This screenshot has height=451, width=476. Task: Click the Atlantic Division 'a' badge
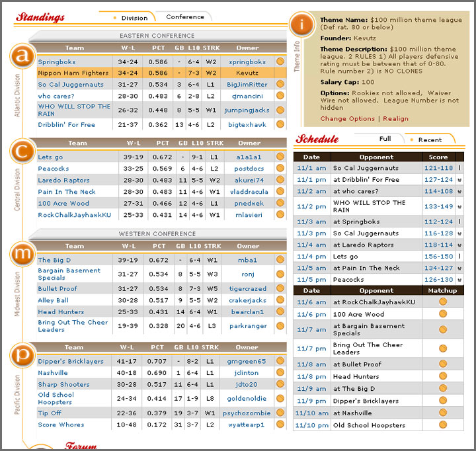tap(22, 56)
